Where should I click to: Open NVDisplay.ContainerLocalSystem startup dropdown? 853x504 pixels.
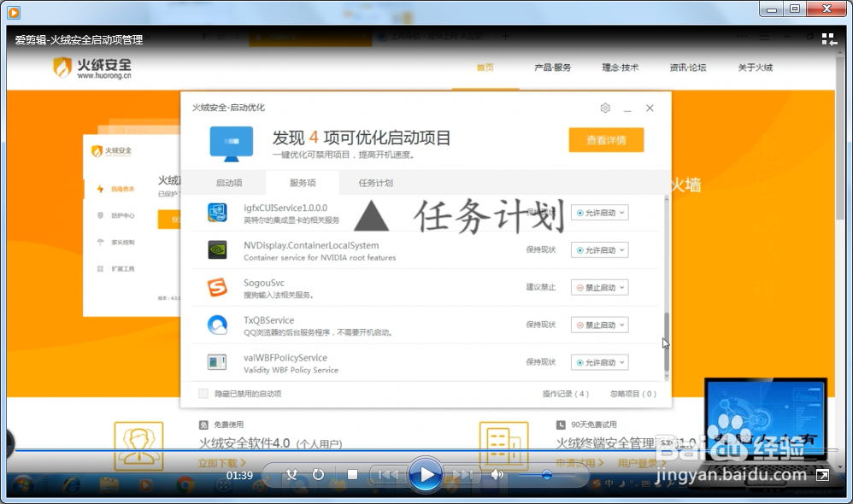click(x=599, y=250)
